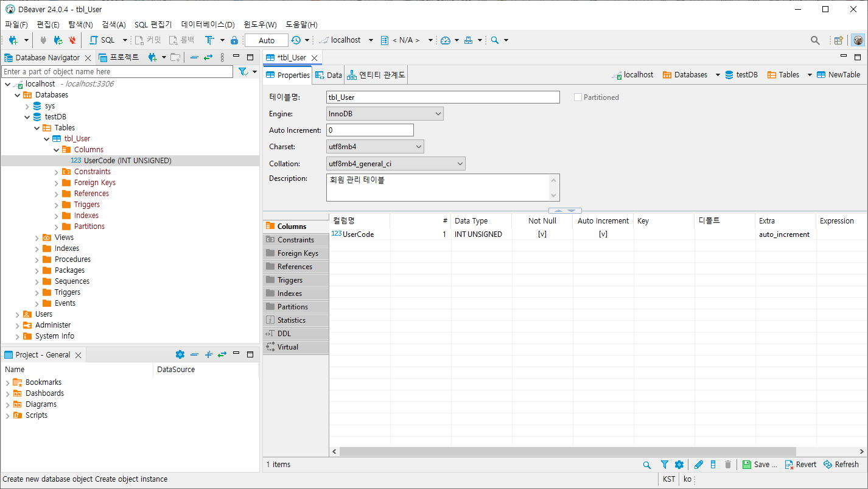Toggle the blue lock icon in toolbar

click(234, 40)
